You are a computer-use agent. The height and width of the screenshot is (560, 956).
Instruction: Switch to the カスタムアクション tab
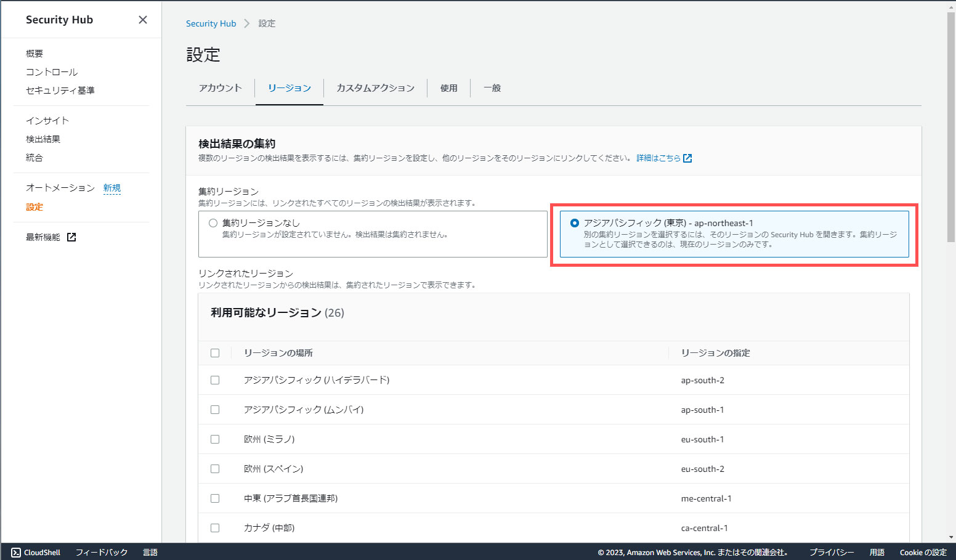[x=375, y=88]
